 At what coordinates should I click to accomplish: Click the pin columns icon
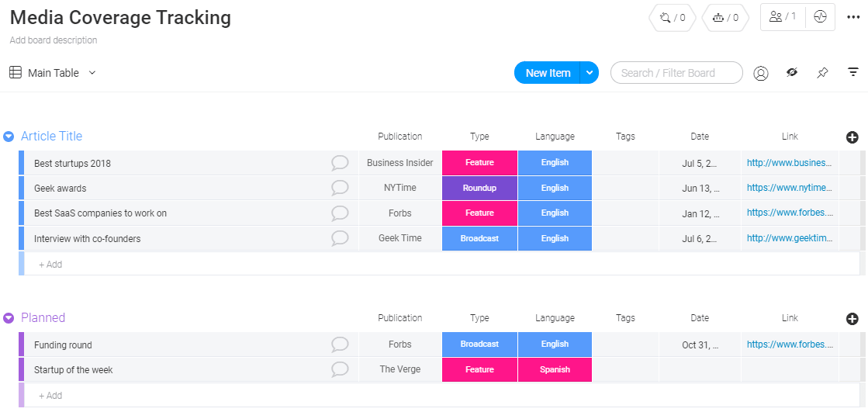pyautogui.click(x=822, y=73)
